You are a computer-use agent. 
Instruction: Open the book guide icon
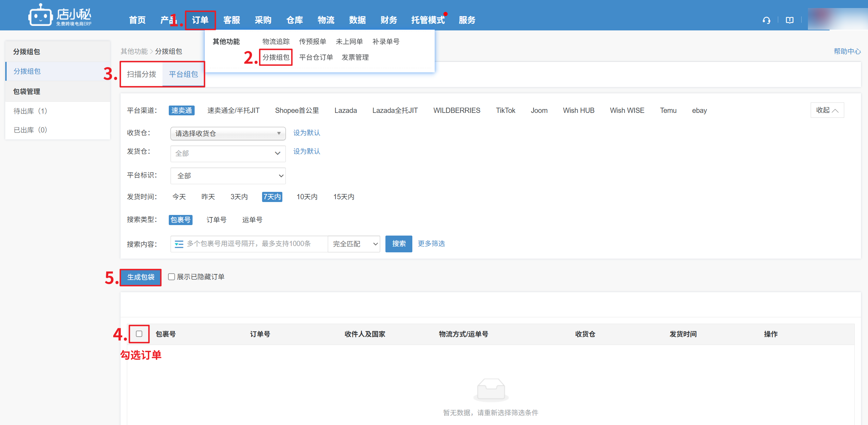789,20
